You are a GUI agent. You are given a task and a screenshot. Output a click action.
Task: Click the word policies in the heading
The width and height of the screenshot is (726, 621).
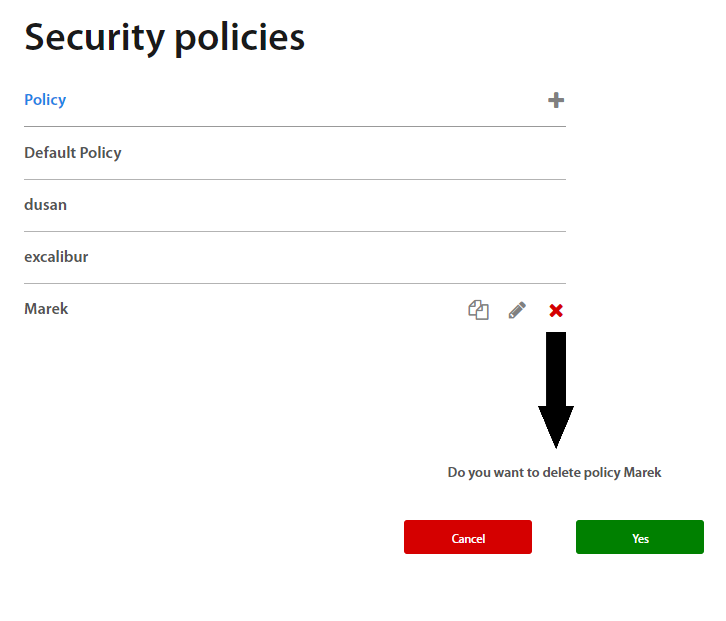pos(239,38)
